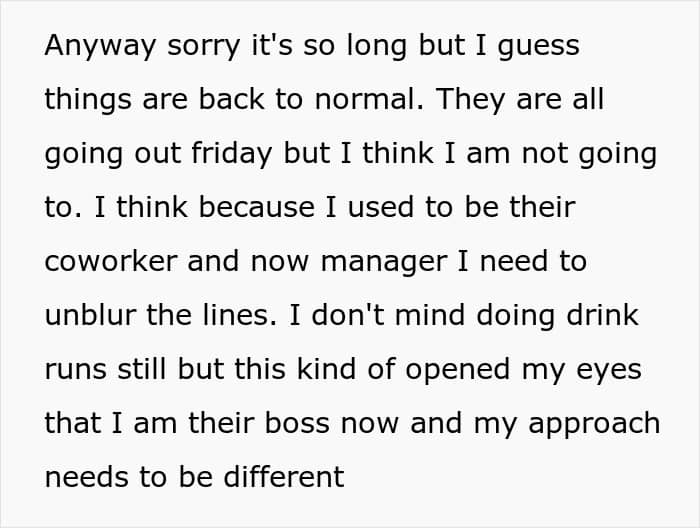Click the word "coworker" in the text
Viewport: 700px width, 528px height.
[x=111, y=261]
